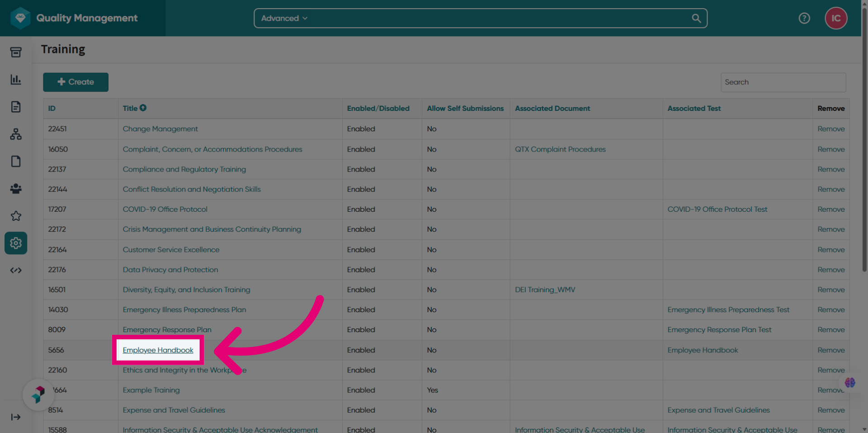Remove the Change Management training
This screenshot has height=433, width=868.
[x=831, y=129]
